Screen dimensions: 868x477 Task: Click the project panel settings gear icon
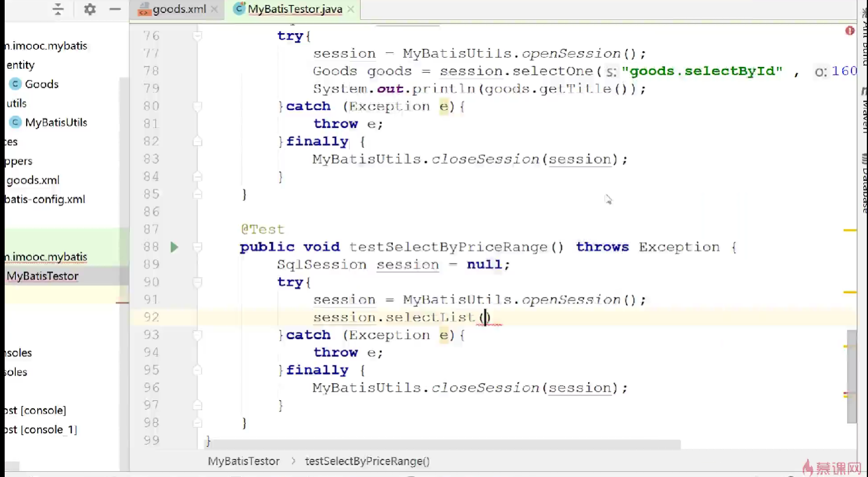(x=90, y=9)
